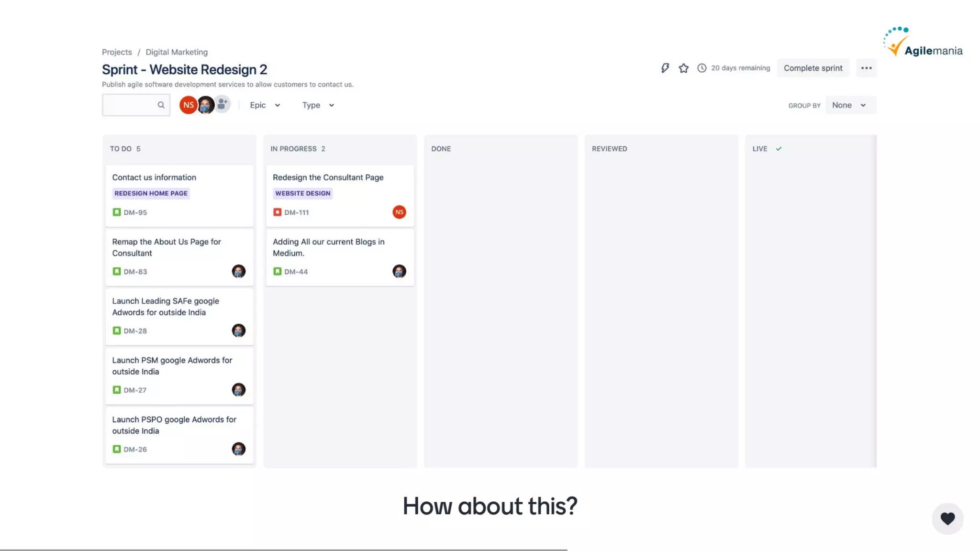Viewport: 980px width, 551px height.
Task: Click the Agilemania logo
Action: [x=923, y=42]
